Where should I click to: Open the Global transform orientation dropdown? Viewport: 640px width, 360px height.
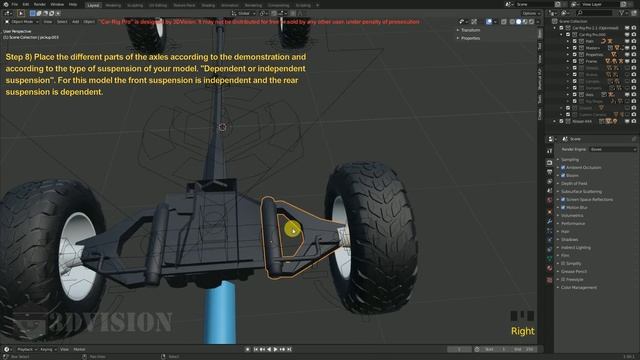[x=243, y=13]
